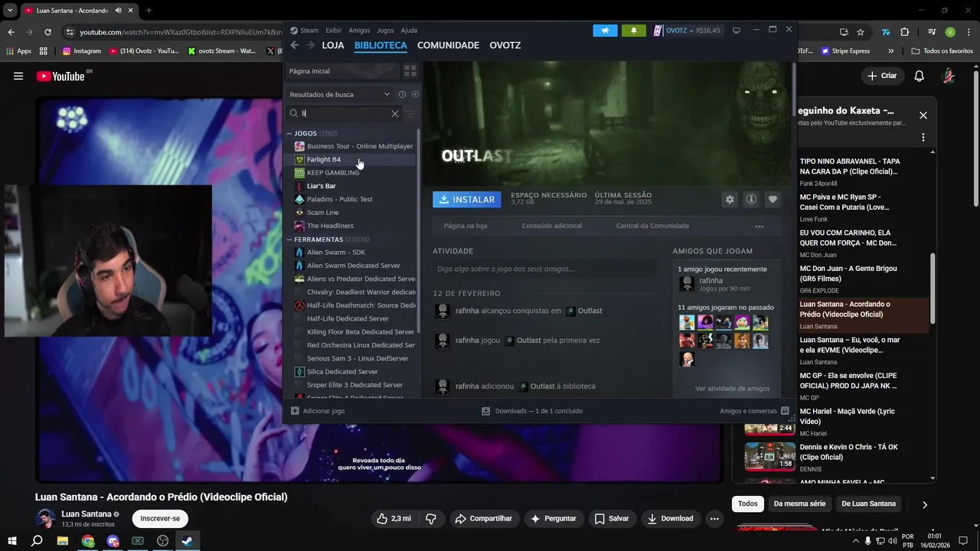Collapse the FERRAMENTAS category
This screenshot has width=980, height=551.
[290, 240]
